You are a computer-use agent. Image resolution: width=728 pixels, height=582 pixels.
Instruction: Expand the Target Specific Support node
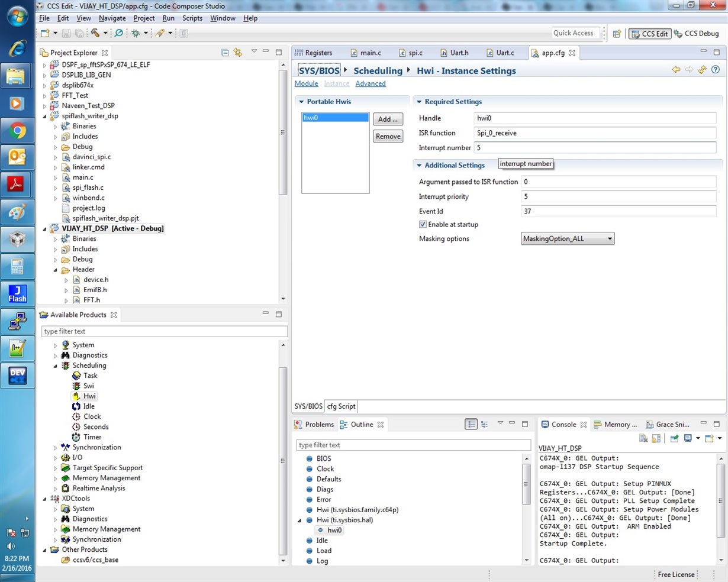[x=56, y=468]
